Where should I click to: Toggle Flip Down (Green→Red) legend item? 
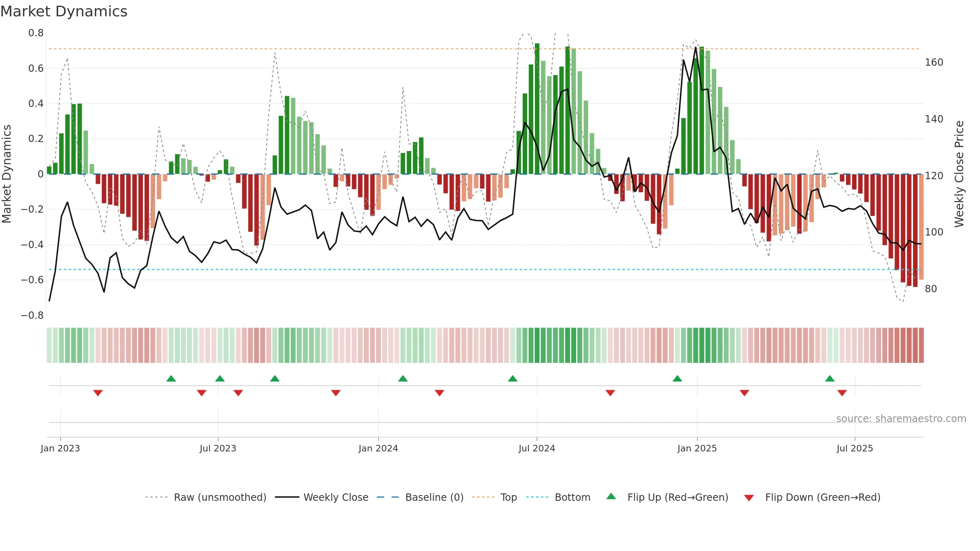[x=812, y=497]
